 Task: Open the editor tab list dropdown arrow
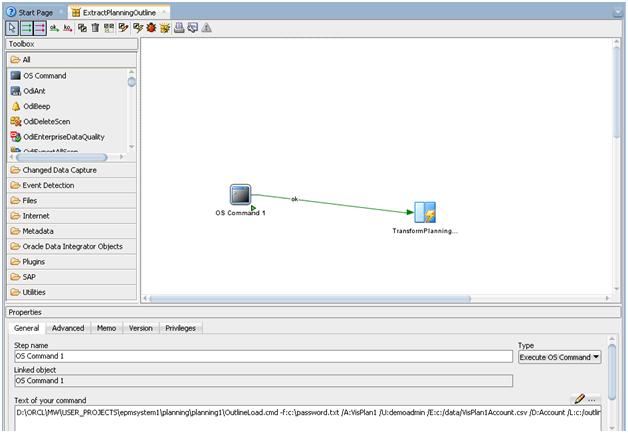coord(617,13)
